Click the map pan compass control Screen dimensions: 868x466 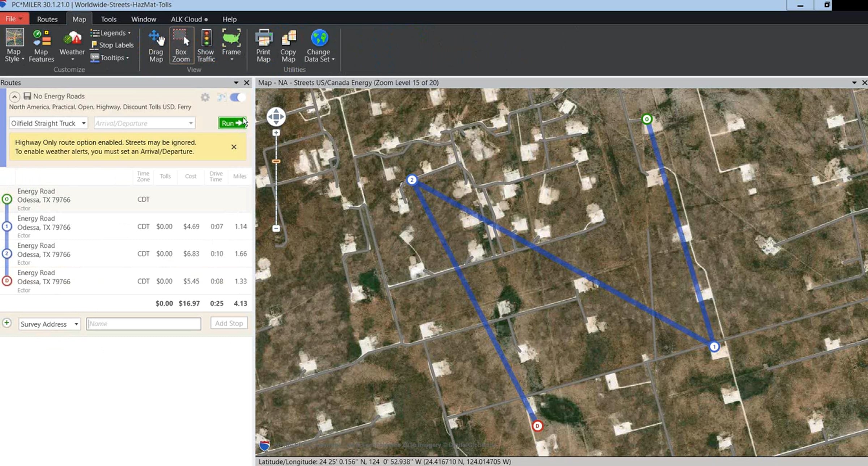pyautogui.click(x=276, y=117)
